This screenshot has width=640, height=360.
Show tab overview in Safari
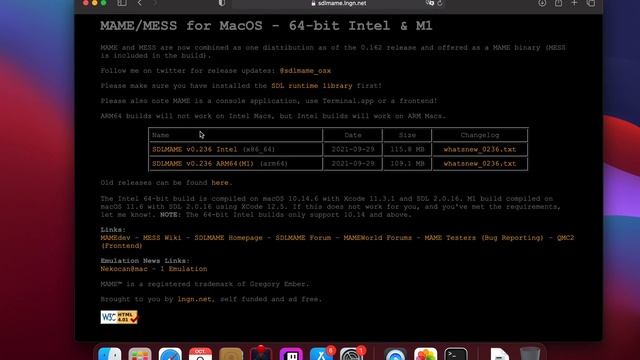[x=591, y=3]
